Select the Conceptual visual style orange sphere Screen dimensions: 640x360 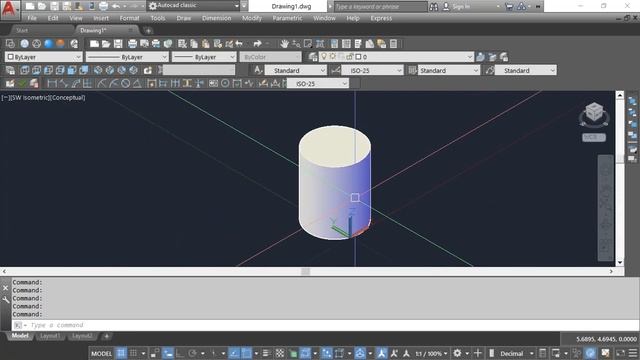pos(60,44)
